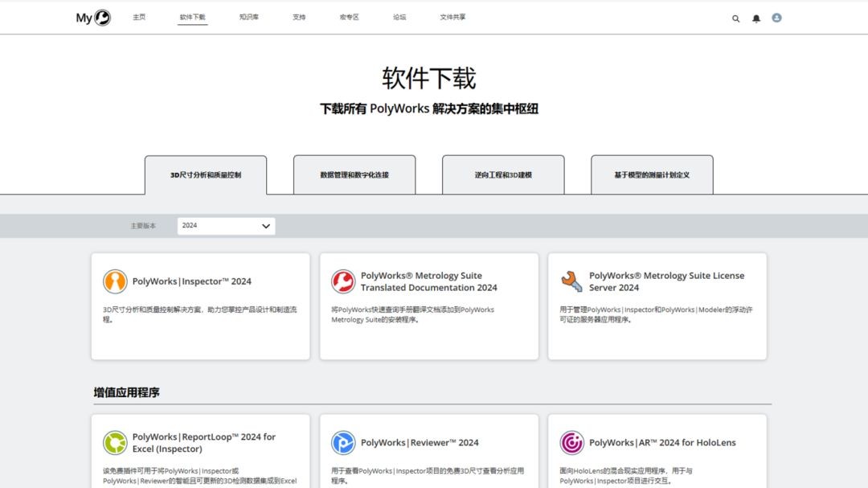The width and height of the screenshot is (868, 488).
Task: Click the 主要版本 label
Action: (143, 226)
